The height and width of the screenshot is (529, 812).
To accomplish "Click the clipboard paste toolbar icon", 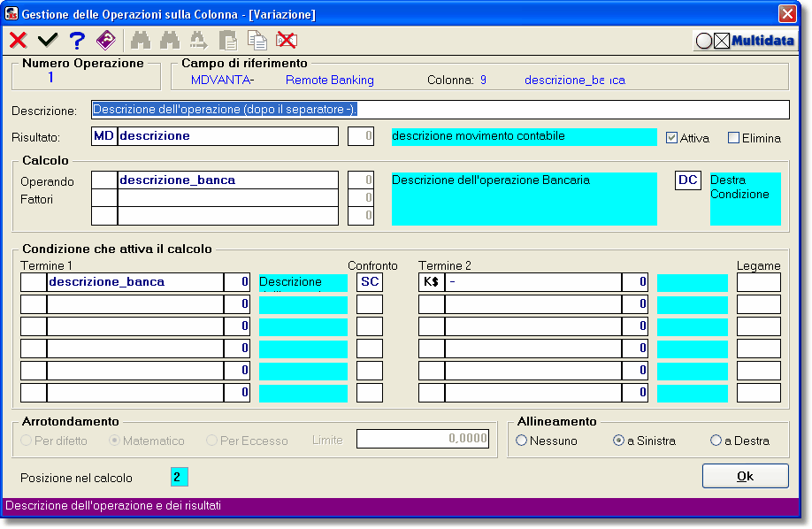I will [228, 41].
